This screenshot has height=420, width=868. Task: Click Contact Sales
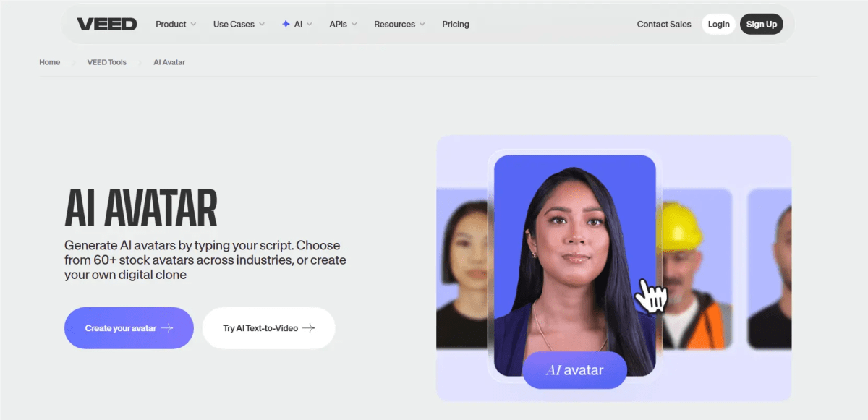663,24
